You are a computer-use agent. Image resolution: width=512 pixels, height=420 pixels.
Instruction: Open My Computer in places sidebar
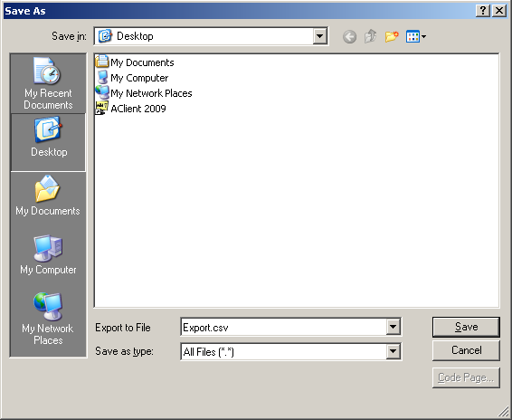pyautogui.click(x=48, y=255)
